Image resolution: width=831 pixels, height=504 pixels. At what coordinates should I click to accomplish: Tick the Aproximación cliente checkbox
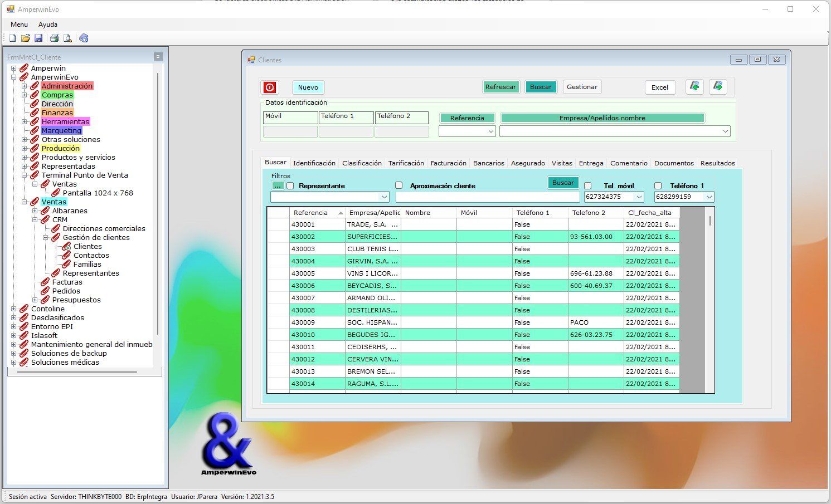(x=399, y=185)
